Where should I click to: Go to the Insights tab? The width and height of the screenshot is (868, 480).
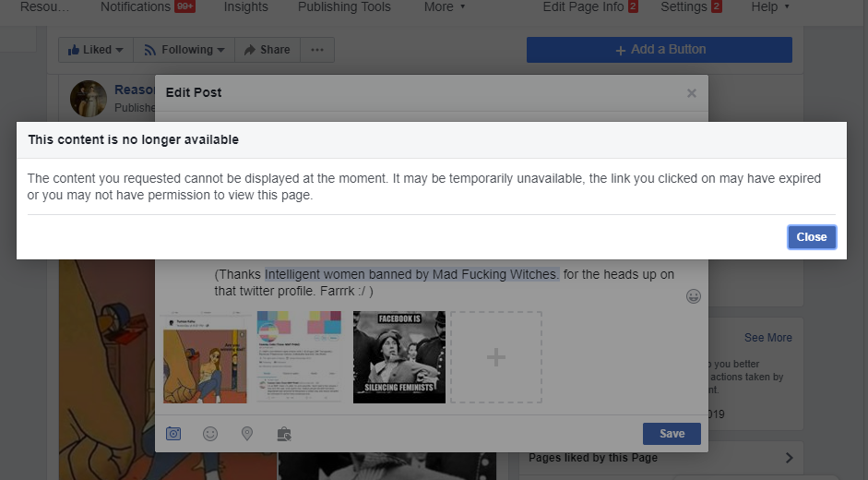(245, 7)
